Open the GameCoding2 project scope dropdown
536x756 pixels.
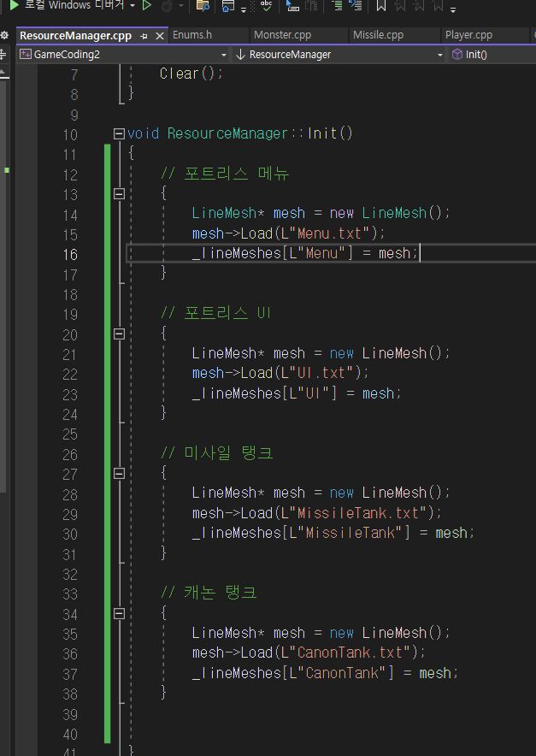pos(123,55)
